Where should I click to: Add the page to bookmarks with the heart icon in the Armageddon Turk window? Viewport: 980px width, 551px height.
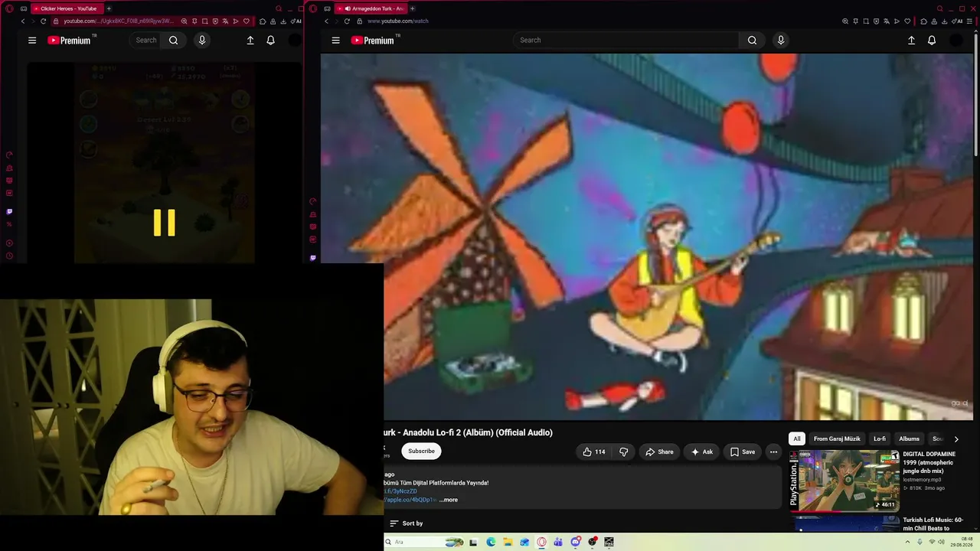[908, 21]
